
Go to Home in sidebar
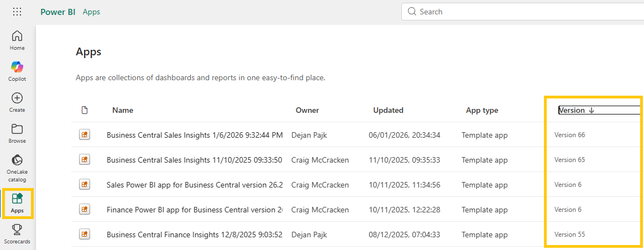click(17, 40)
